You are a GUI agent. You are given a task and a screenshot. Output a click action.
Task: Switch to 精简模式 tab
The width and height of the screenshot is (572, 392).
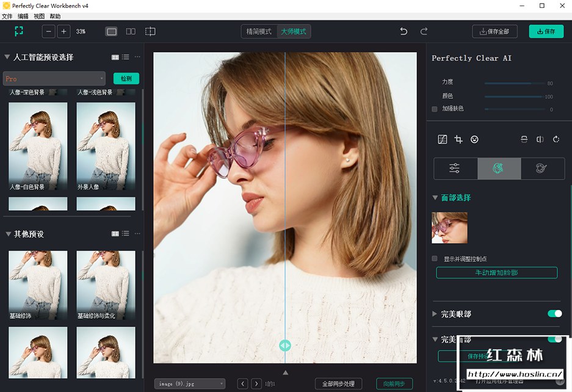tap(259, 31)
